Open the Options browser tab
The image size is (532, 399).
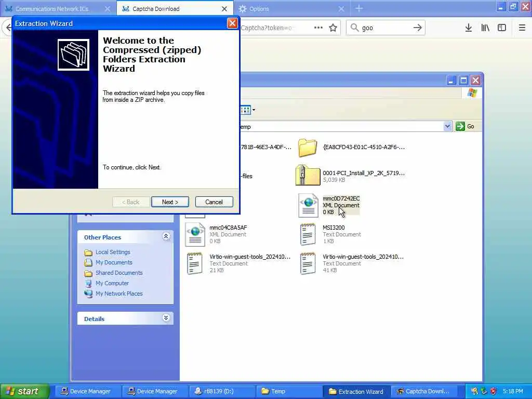[259, 9]
